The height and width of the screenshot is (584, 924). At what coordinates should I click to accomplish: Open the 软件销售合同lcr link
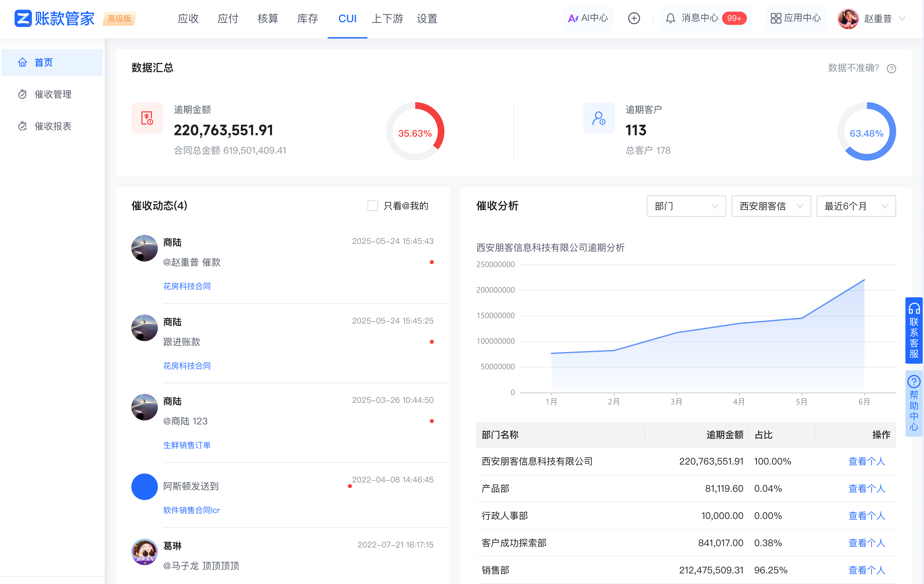191,510
